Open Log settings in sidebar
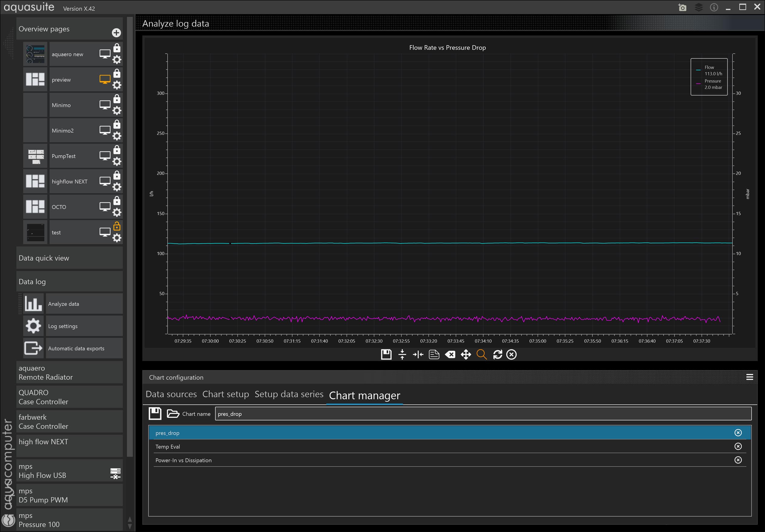The width and height of the screenshot is (765, 532). [x=63, y=326]
